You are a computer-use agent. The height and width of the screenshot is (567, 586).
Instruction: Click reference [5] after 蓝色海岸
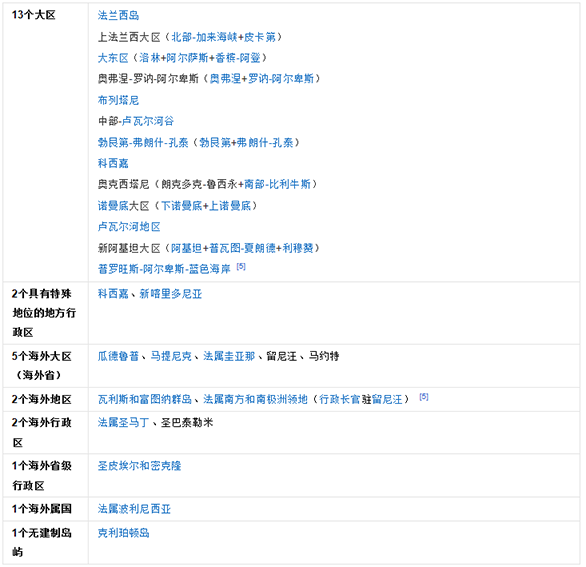coord(241,266)
